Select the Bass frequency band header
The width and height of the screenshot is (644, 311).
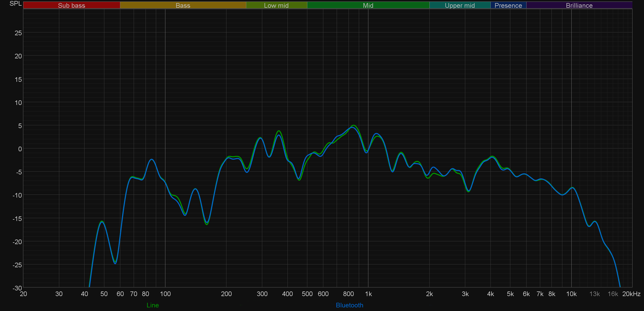183,5
